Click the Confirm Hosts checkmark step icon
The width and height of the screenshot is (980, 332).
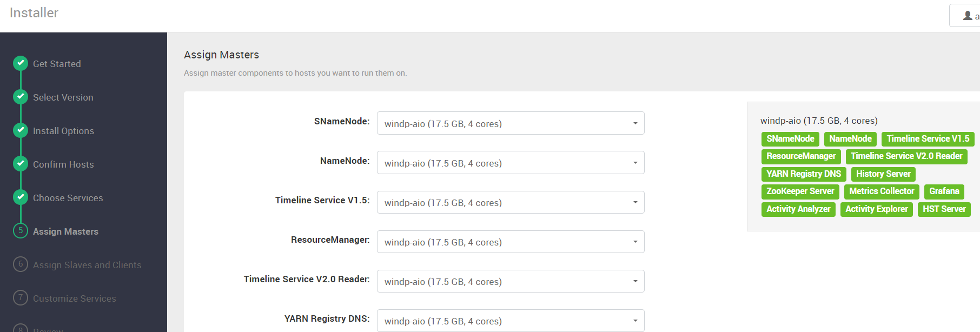pos(21,164)
